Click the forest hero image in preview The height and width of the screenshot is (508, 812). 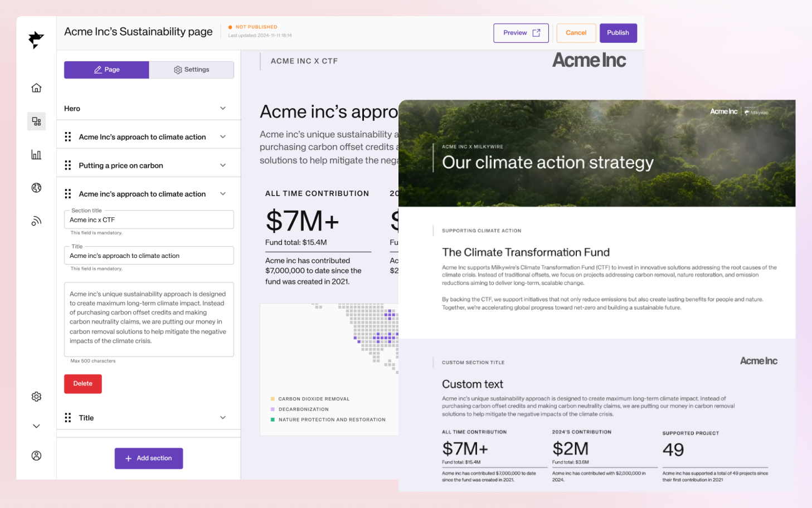597,153
